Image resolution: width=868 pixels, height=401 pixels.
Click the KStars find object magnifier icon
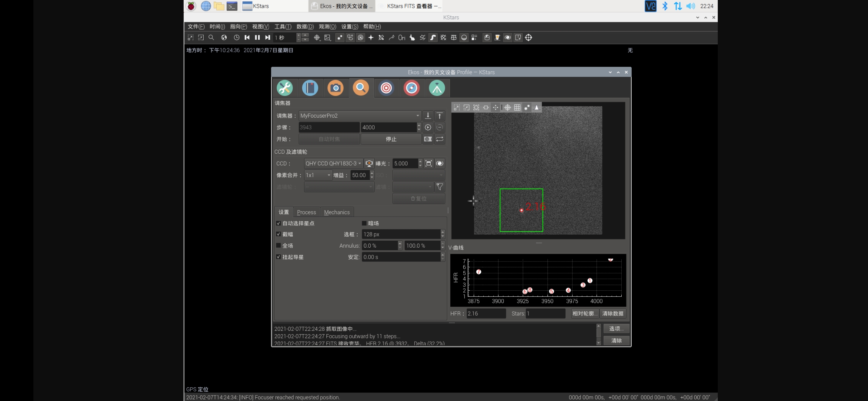211,38
